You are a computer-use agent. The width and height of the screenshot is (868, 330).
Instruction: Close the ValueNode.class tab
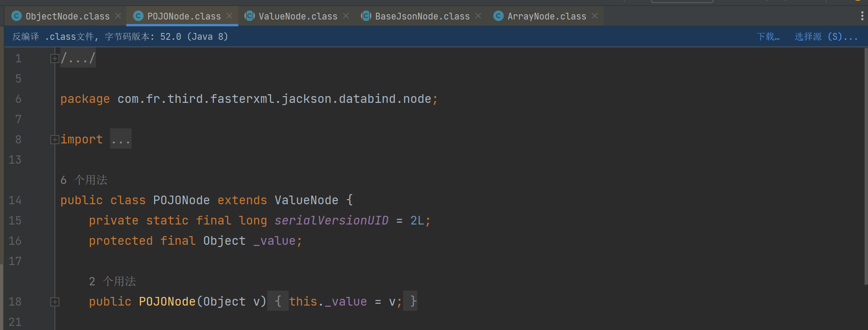[x=346, y=16]
